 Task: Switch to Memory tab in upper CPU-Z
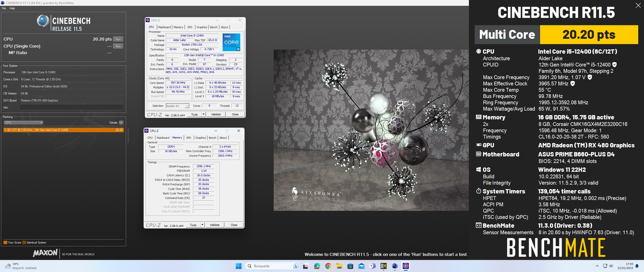click(x=178, y=27)
